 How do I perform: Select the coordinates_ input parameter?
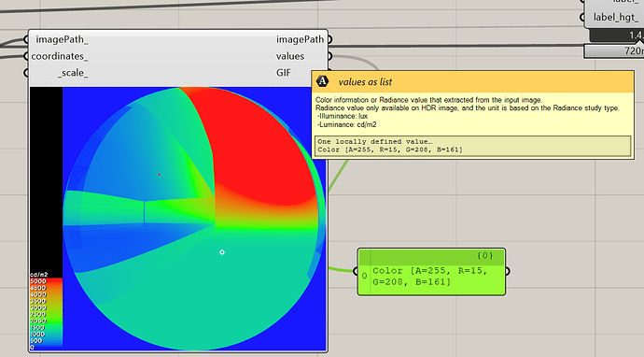[x=60, y=56]
